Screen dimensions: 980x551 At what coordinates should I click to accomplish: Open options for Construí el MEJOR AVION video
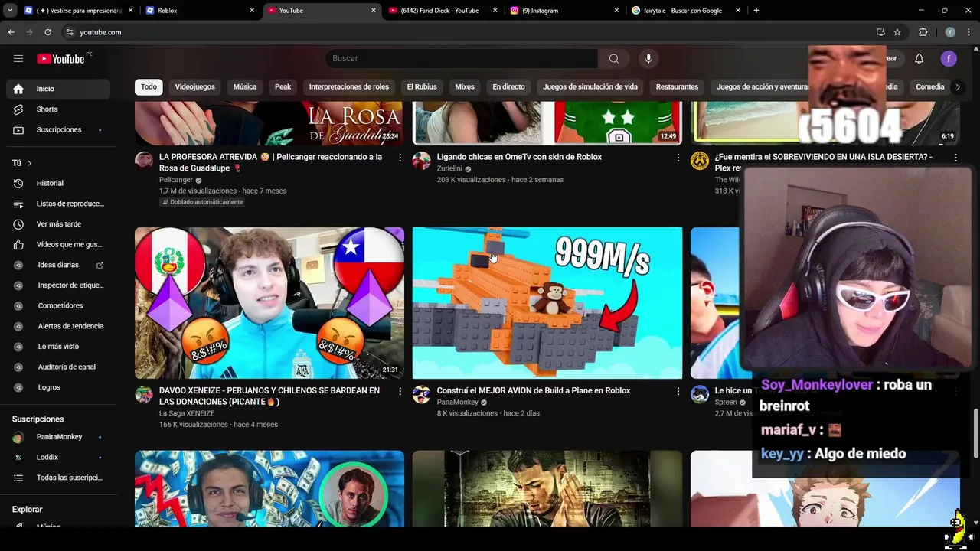[678, 391]
